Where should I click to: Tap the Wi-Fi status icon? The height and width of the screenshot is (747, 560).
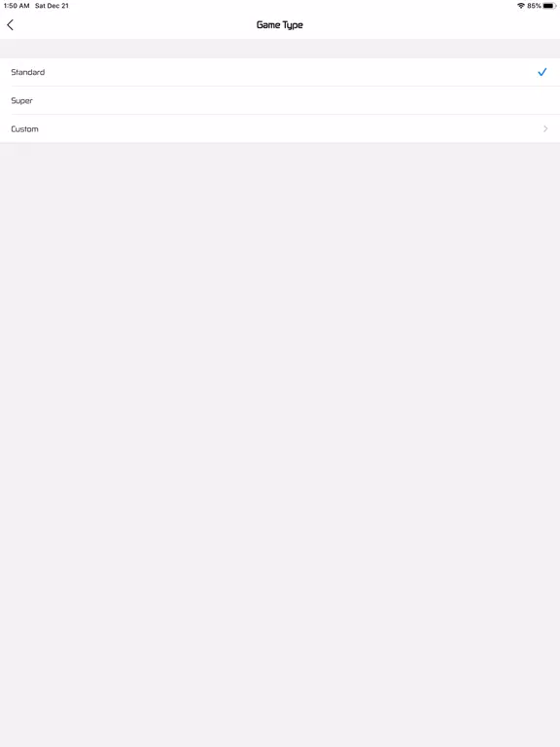tap(521, 6)
